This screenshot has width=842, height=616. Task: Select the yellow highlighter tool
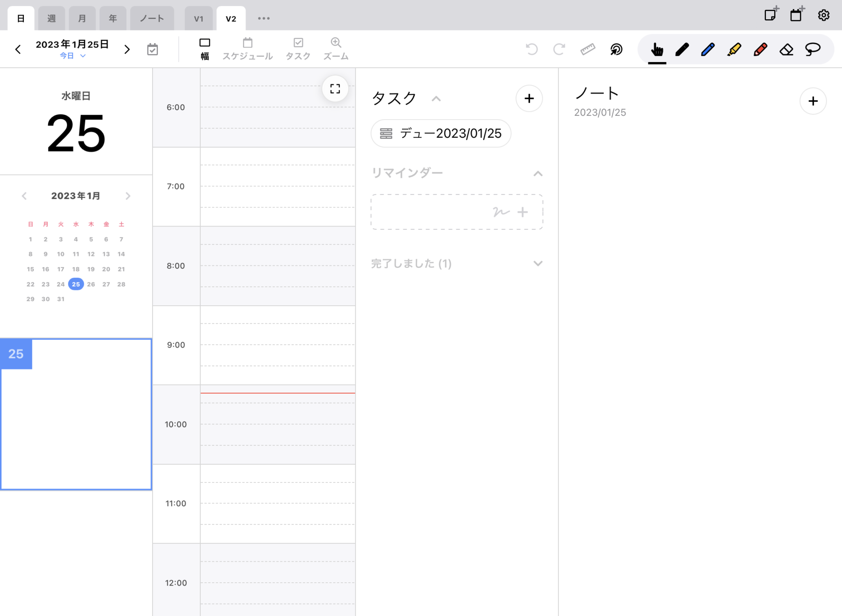click(x=734, y=49)
